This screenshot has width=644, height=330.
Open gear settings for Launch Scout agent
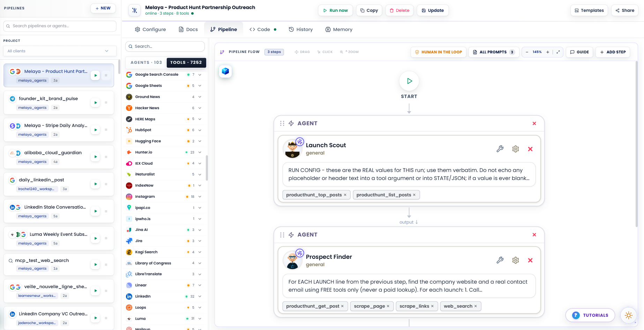[x=516, y=149]
